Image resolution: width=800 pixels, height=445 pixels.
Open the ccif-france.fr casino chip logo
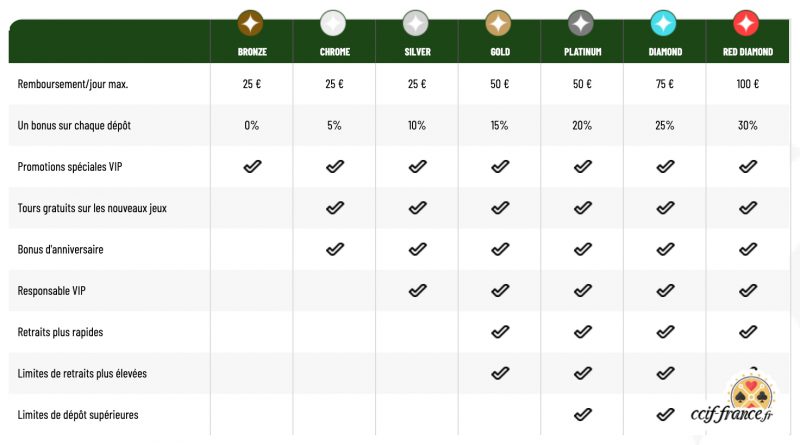(735, 400)
